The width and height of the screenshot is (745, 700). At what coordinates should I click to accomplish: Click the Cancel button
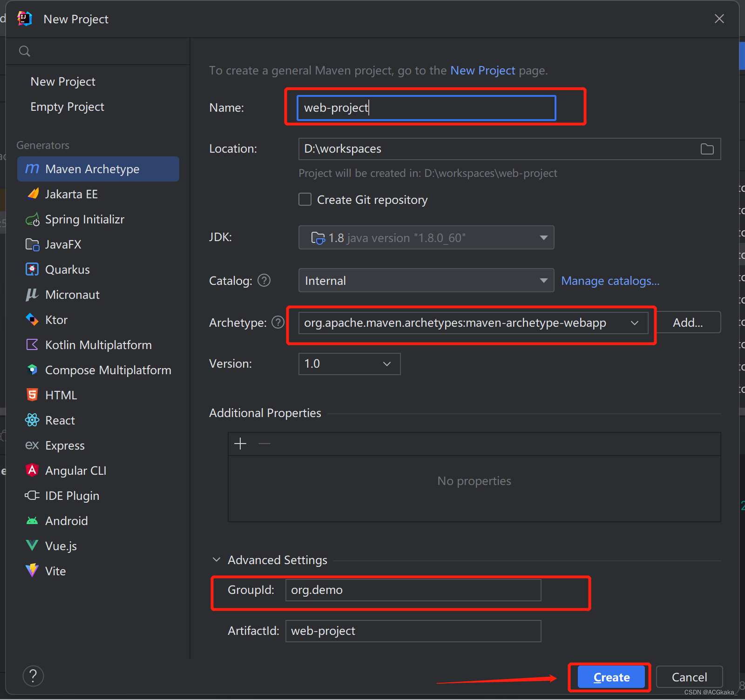[689, 677]
